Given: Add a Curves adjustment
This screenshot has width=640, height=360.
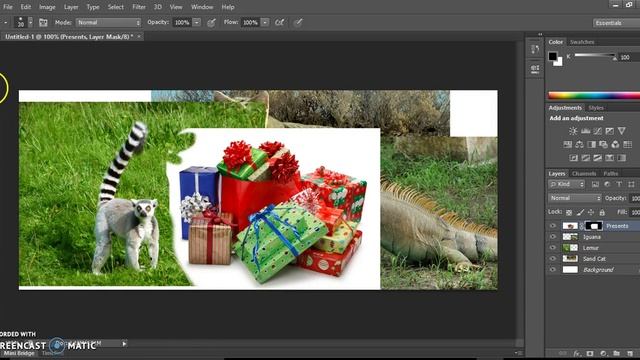Looking at the screenshot, I should pos(597,131).
